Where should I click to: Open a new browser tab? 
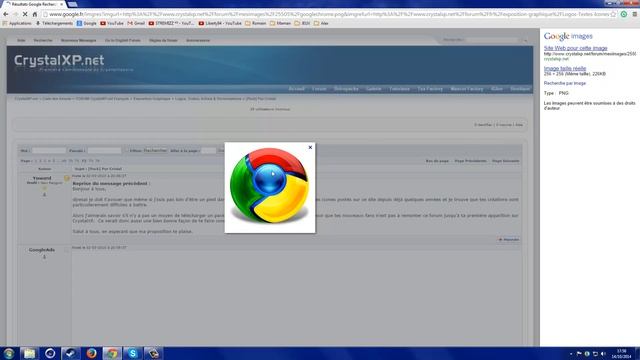coord(72,4)
